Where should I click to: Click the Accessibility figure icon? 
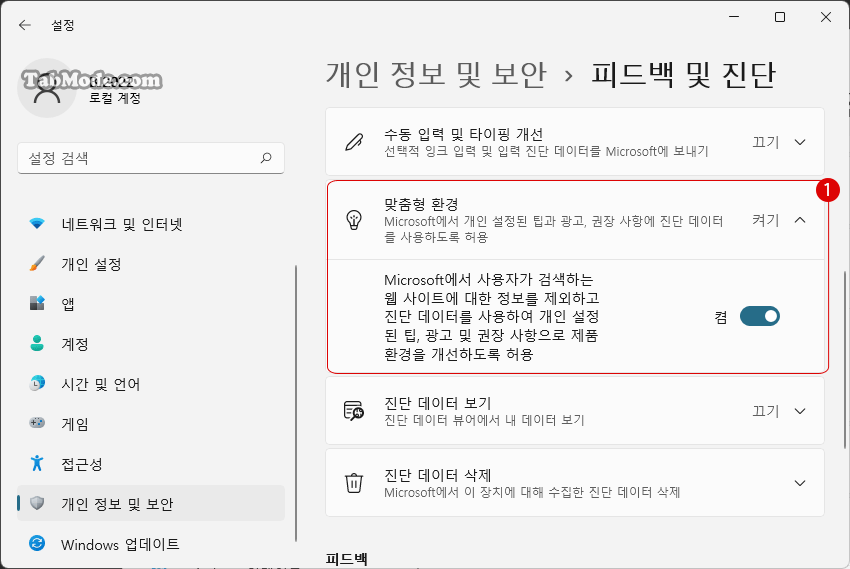point(37,463)
